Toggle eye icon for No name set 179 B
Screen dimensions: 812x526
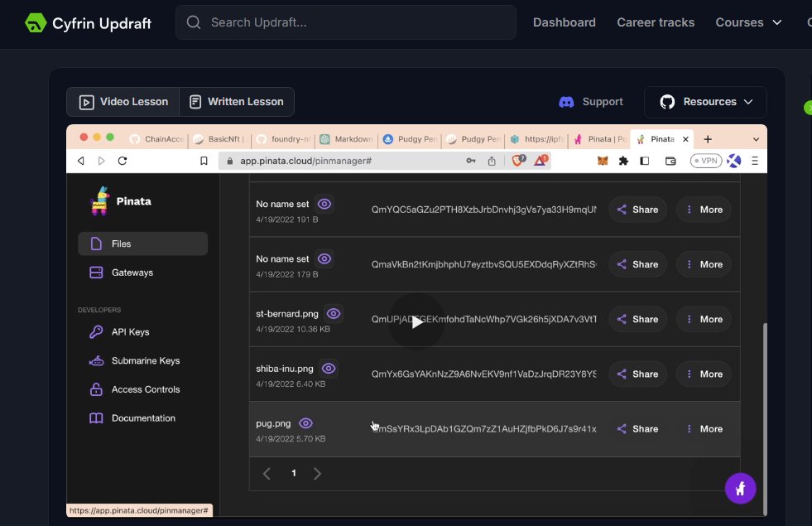[324, 258]
